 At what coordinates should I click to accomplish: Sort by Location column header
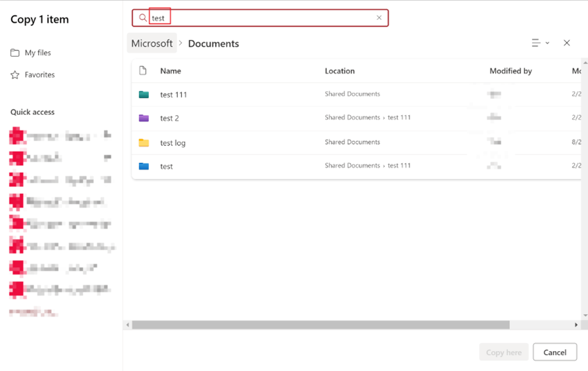pos(340,71)
